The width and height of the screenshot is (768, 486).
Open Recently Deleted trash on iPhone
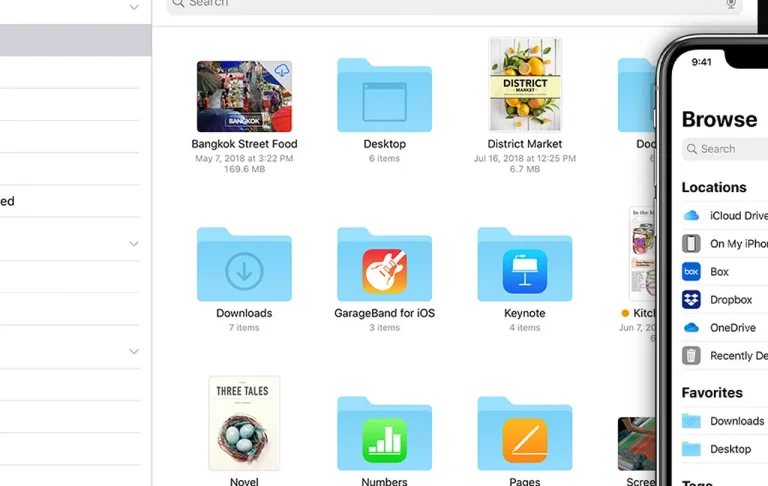pyautogui.click(x=725, y=355)
